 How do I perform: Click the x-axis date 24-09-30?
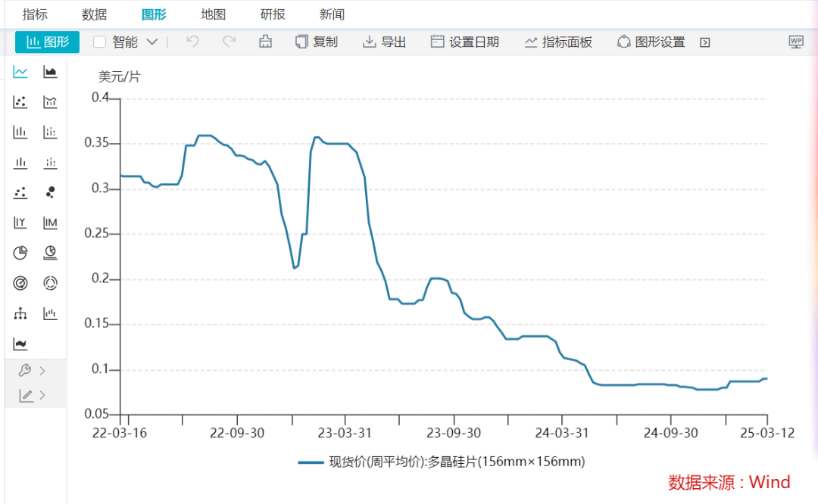tap(671, 433)
